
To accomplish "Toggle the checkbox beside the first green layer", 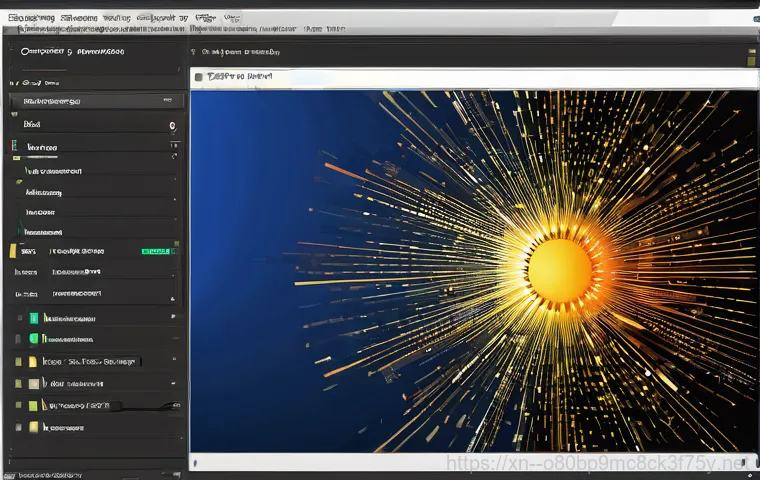I will [x=18, y=319].
